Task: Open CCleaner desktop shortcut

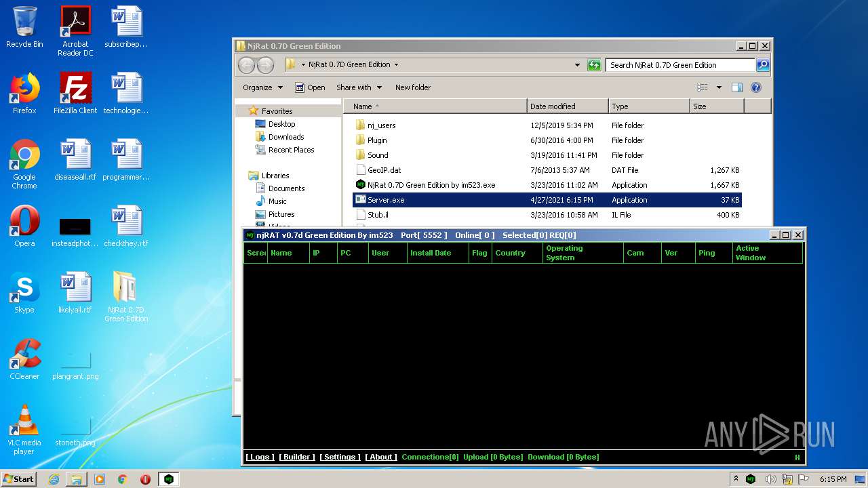Action: (x=24, y=359)
